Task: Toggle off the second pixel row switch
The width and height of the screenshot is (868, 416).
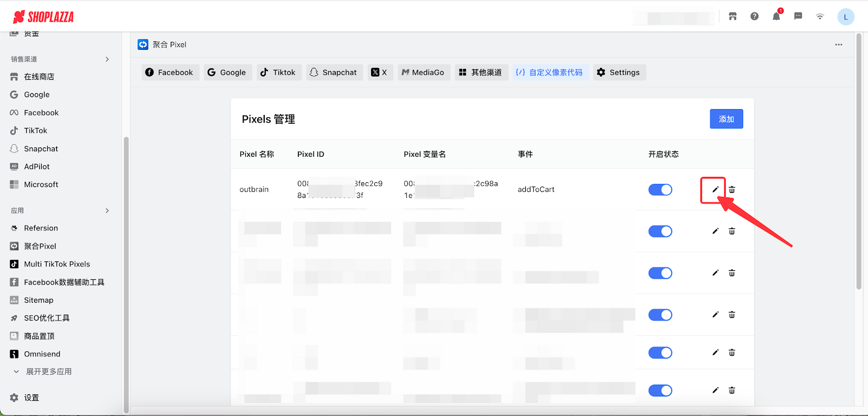Action: 660,232
